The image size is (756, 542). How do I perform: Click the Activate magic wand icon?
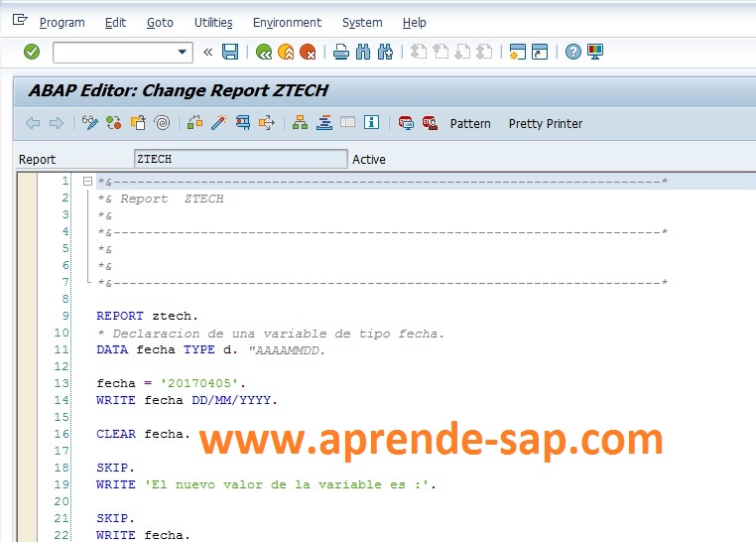click(x=219, y=123)
